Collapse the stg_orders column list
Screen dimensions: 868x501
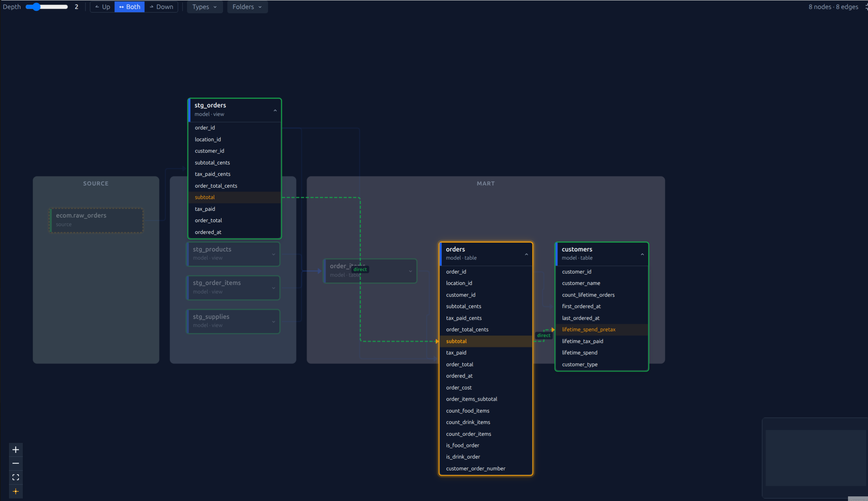click(x=275, y=110)
